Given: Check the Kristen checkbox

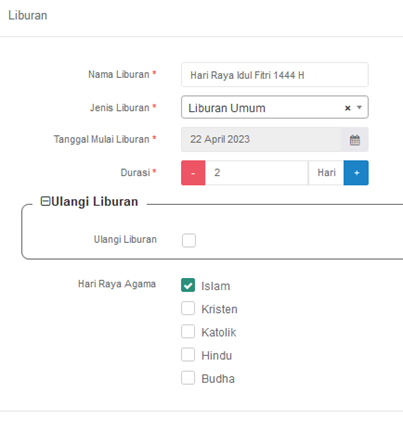Looking at the screenshot, I should [x=188, y=308].
